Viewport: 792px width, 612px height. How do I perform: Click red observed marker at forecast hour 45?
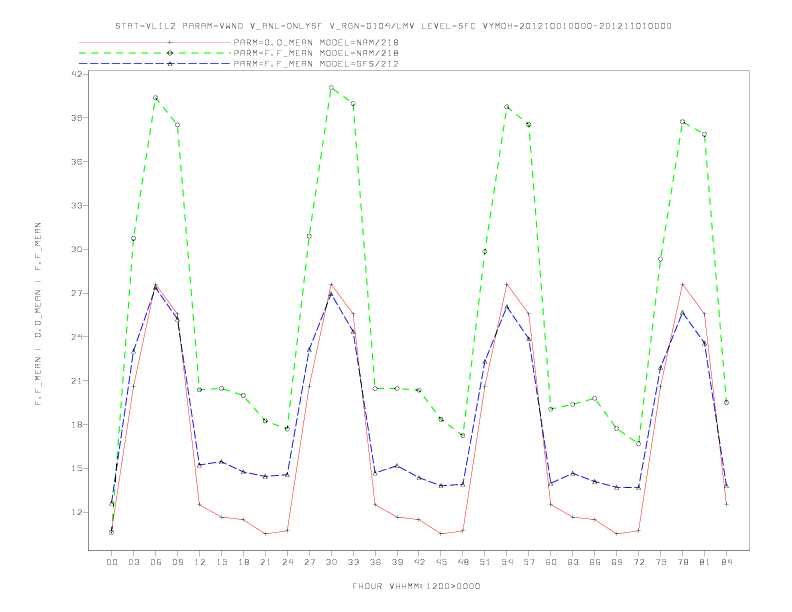click(441, 534)
